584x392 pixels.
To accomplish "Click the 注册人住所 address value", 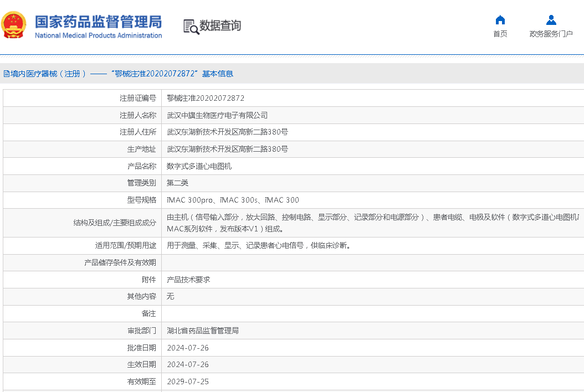I will pos(227,132).
